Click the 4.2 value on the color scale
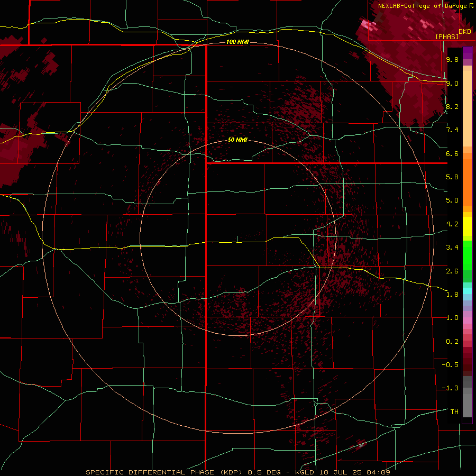476x476 pixels. click(452, 224)
